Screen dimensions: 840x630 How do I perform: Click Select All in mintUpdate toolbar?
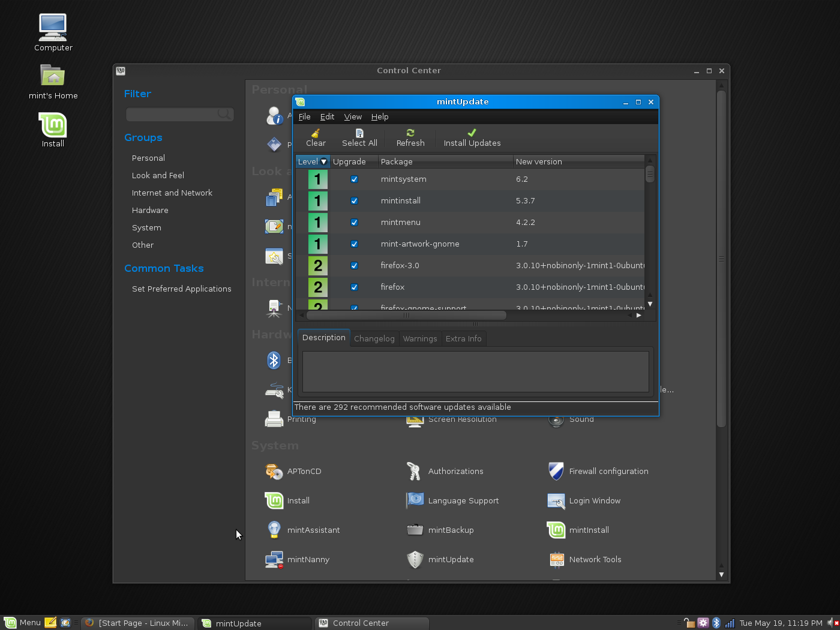(359, 138)
